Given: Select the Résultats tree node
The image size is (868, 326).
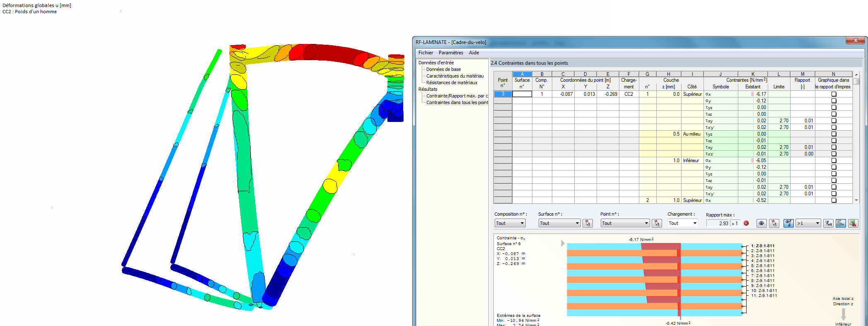Looking at the screenshot, I should point(428,89).
